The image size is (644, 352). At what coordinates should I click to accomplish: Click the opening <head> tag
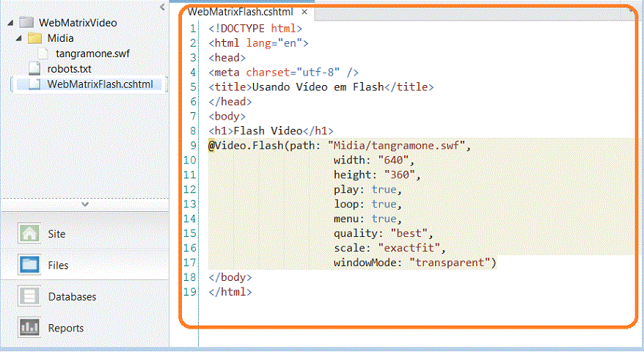pos(227,58)
